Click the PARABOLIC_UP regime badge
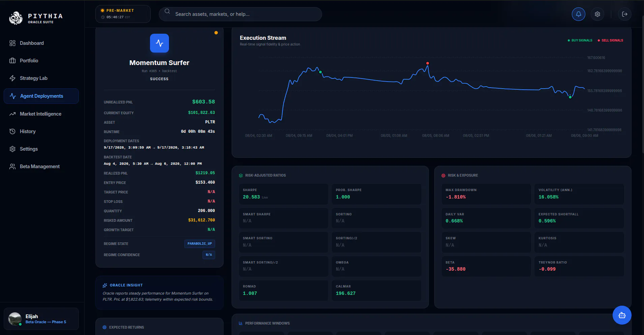644x335 pixels. pos(200,244)
